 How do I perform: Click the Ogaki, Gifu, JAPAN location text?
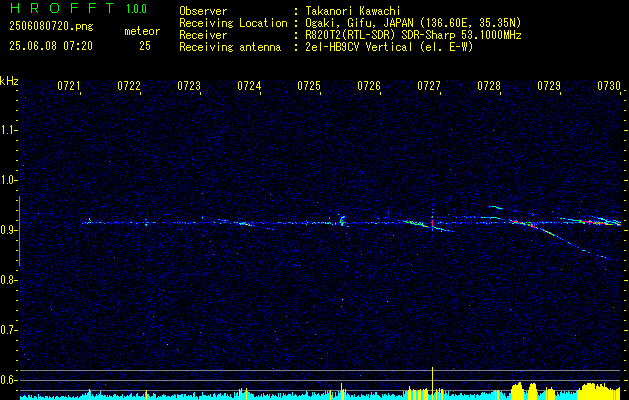[413, 23]
